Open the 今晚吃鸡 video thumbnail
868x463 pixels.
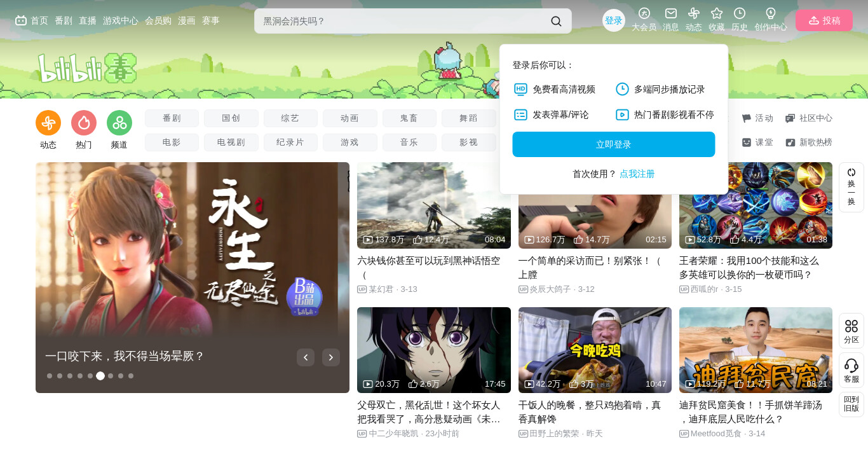[595, 350]
